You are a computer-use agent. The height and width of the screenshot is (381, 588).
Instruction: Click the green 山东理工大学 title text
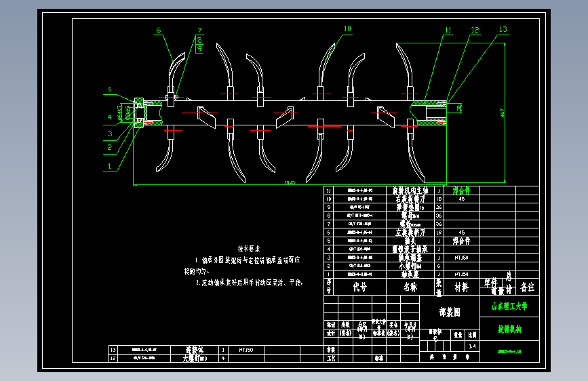pyautogui.click(x=509, y=306)
